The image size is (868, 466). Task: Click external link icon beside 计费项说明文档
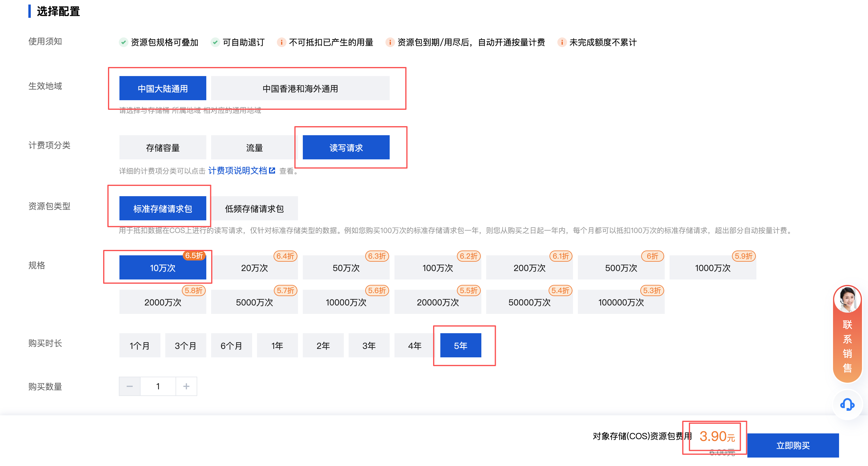[272, 171]
